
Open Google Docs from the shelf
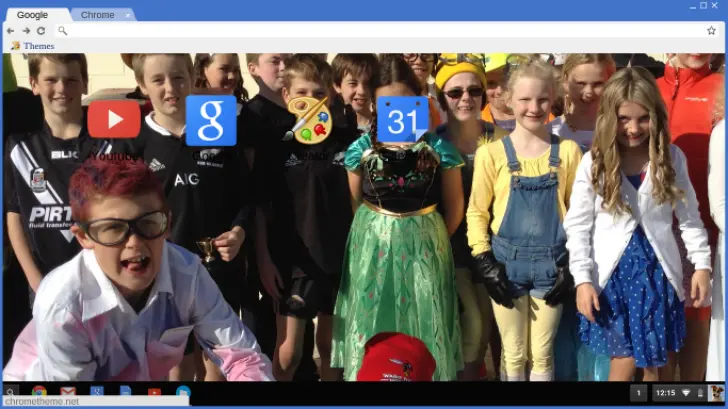pyautogui.click(x=125, y=393)
